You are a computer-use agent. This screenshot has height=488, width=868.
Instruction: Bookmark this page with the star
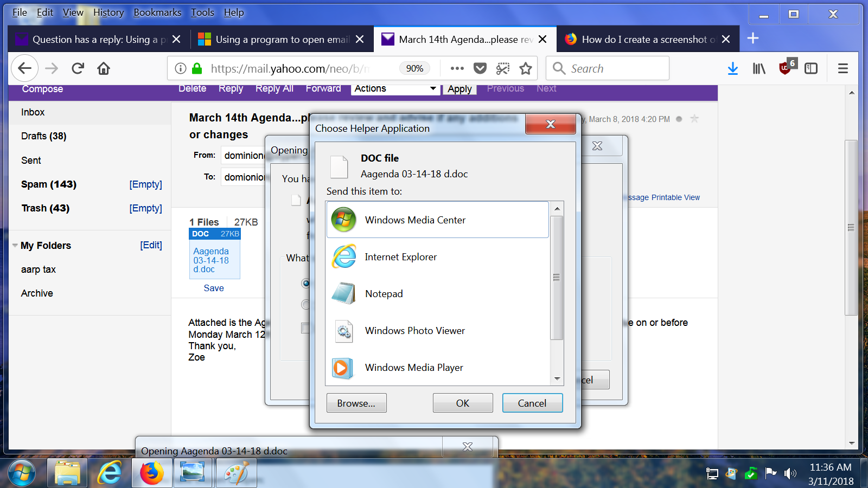526,68
